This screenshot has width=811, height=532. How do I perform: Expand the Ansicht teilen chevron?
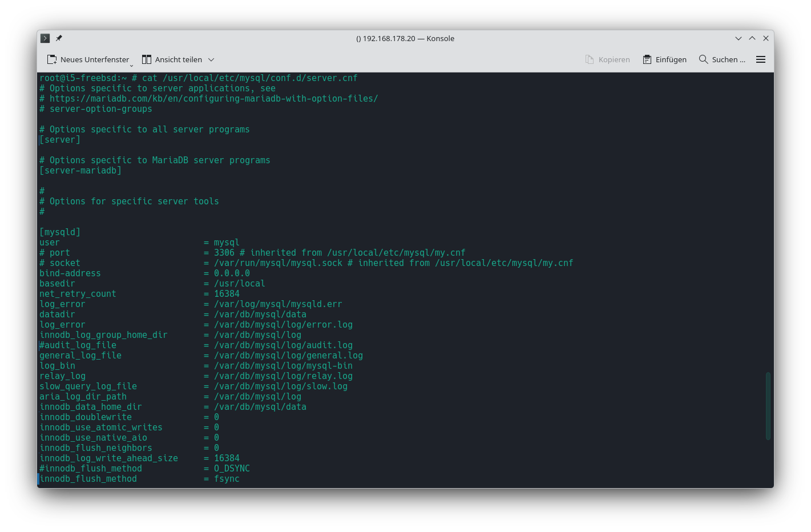(211, 59)
